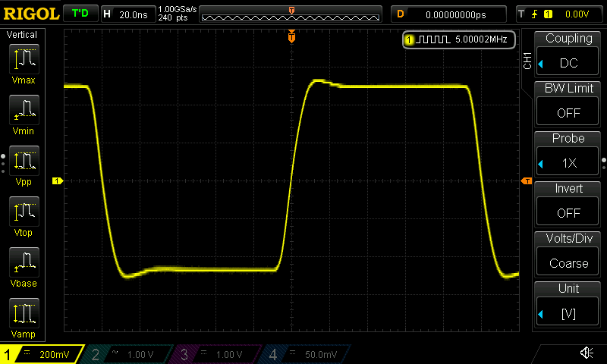Open the Coupling DC selector
This screenshot has height=364, width=607.
pyautogui.click(x=568, y=55)
